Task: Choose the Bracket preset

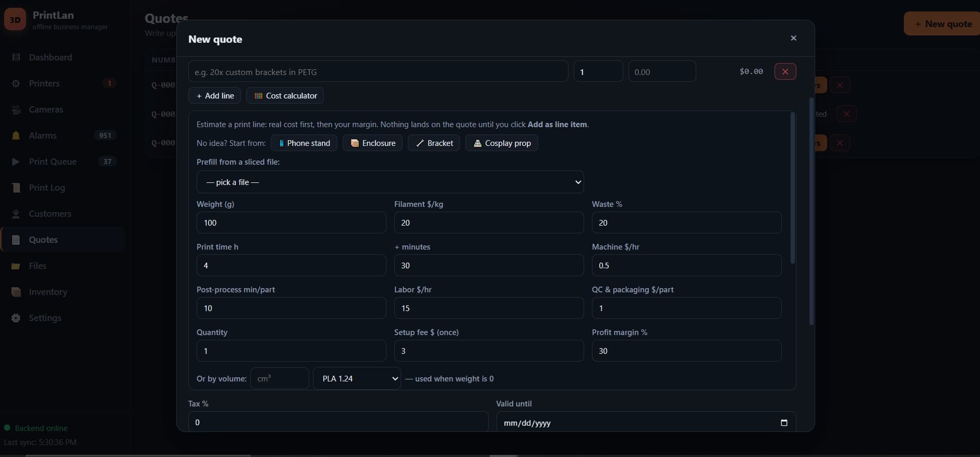Action: [434, 143]
